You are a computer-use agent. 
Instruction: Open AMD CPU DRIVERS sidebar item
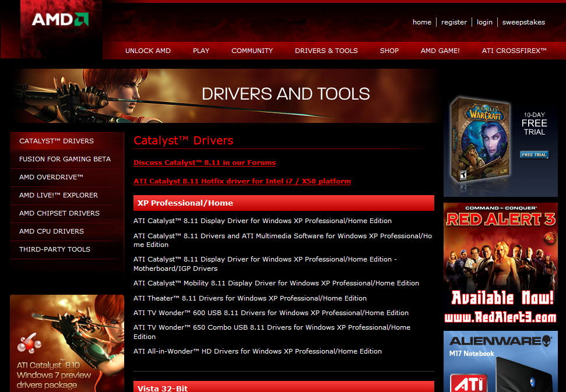(67, 231)
